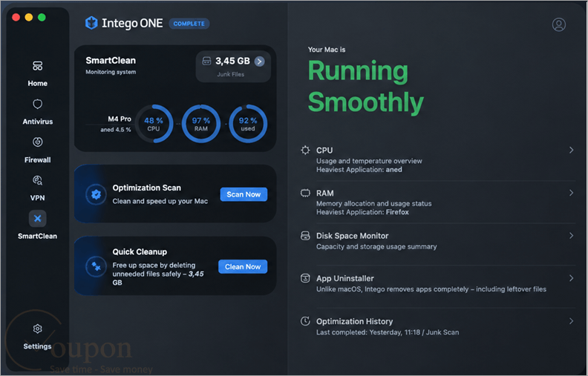This screenshot has width=588, height=376.
Task: Switch to the Antivirus label
Action: pos(38,122)
